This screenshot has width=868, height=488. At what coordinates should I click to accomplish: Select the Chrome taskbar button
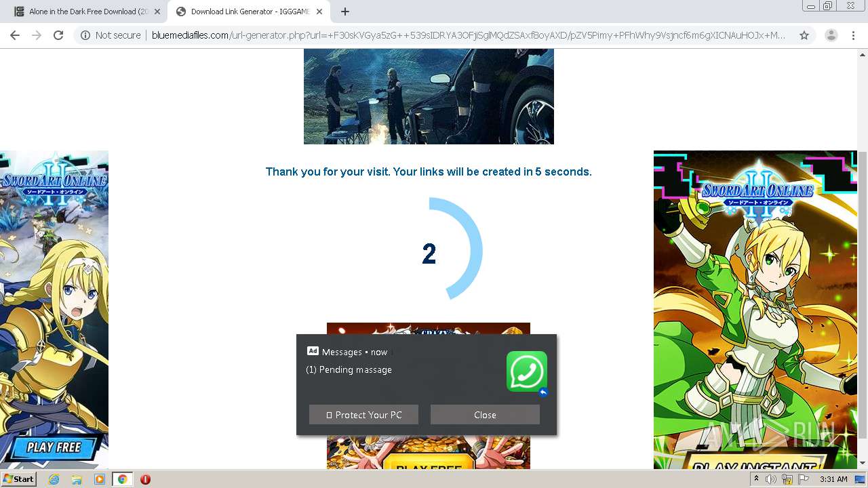[123, 479]
